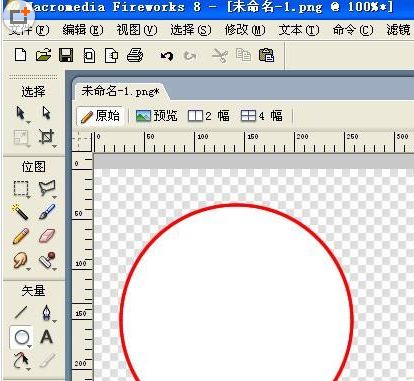414x381 pixels.
Task: Click the Undo arrow icon
Action: point(167,56)
